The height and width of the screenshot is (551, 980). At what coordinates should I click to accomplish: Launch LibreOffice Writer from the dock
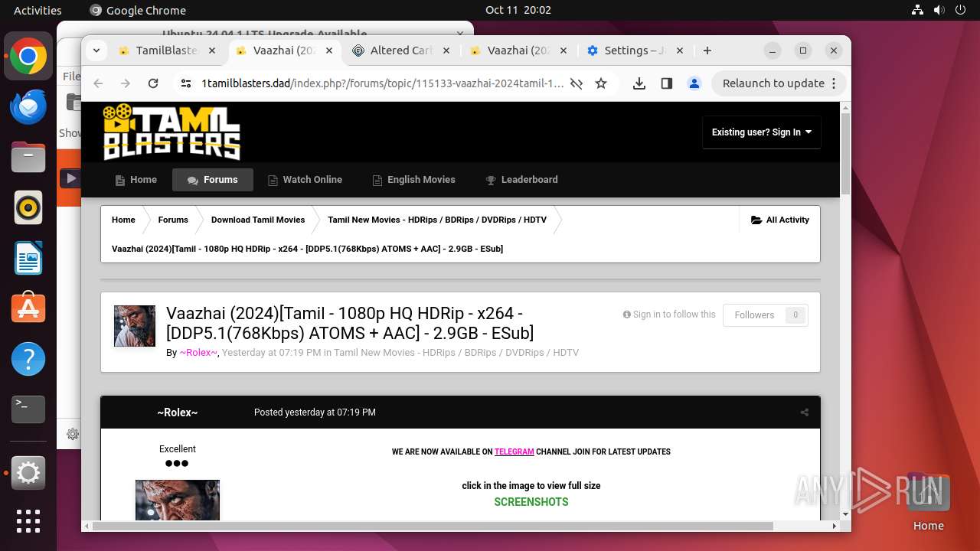point(28,258)
